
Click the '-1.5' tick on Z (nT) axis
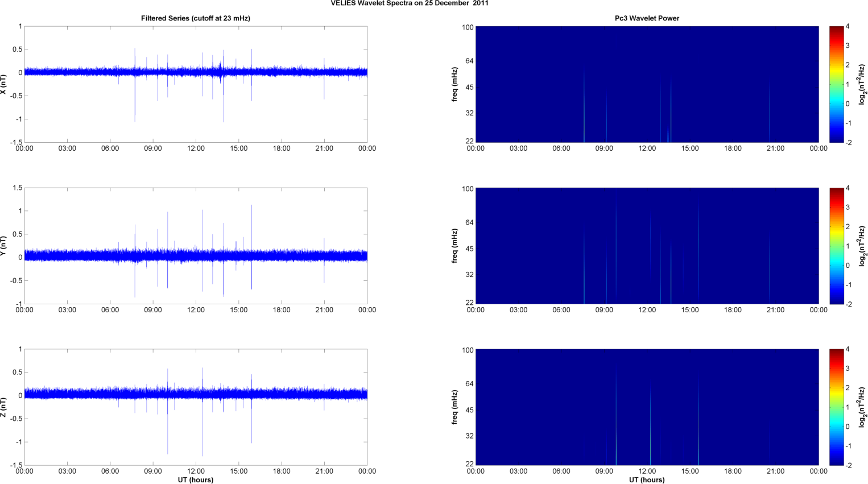tap(16, 465)
